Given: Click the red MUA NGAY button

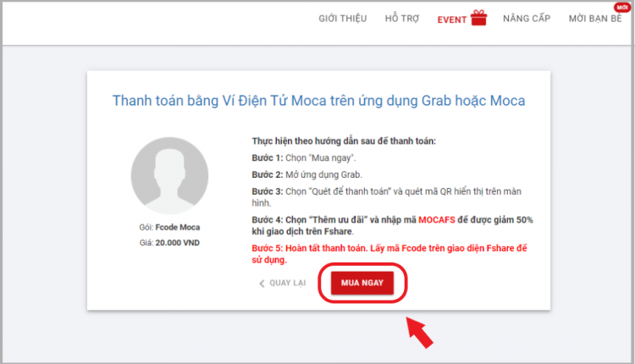Looking at the screenshot, I should (x=362, y=283).
